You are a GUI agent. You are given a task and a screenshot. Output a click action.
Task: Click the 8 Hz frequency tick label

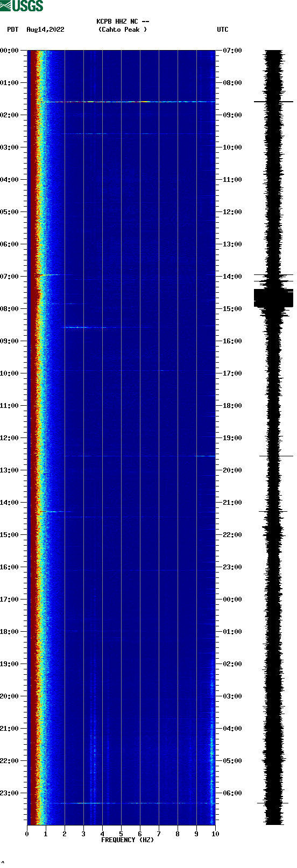178,834
